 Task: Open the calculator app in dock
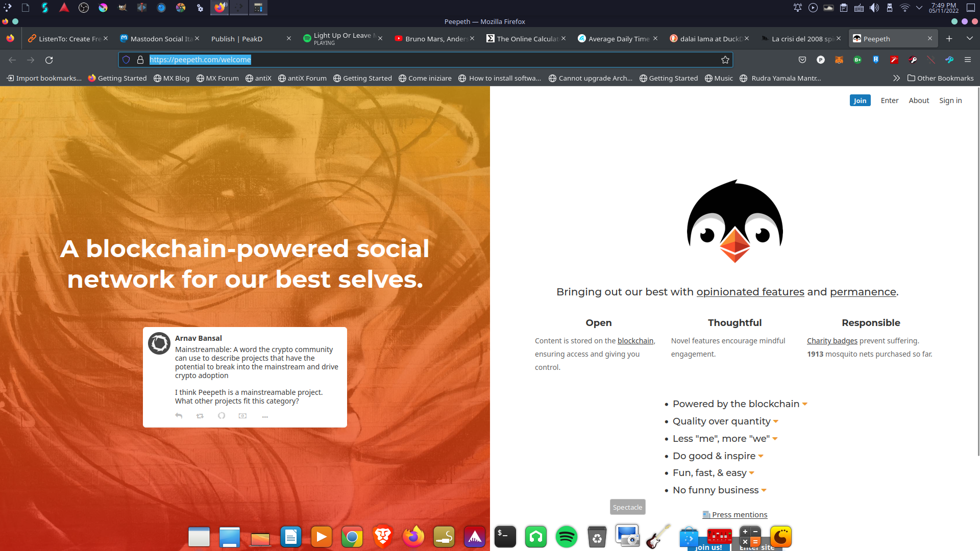pos(750,537)
